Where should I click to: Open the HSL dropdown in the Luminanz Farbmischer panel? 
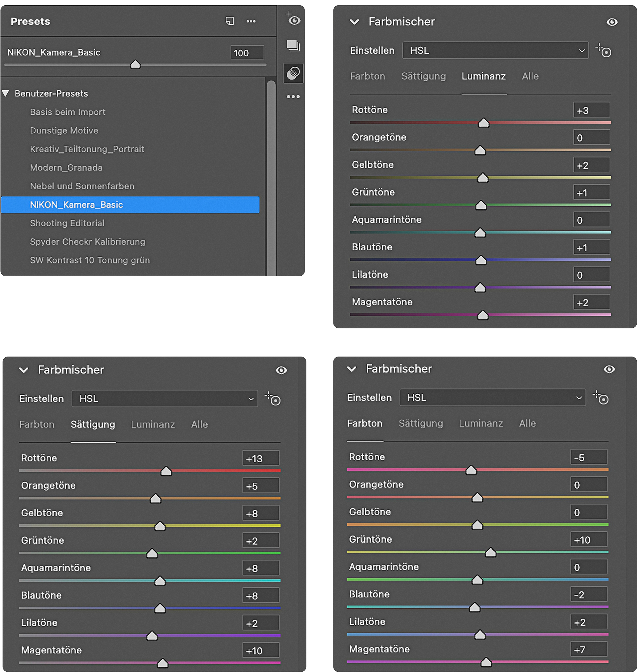(495, 50)
